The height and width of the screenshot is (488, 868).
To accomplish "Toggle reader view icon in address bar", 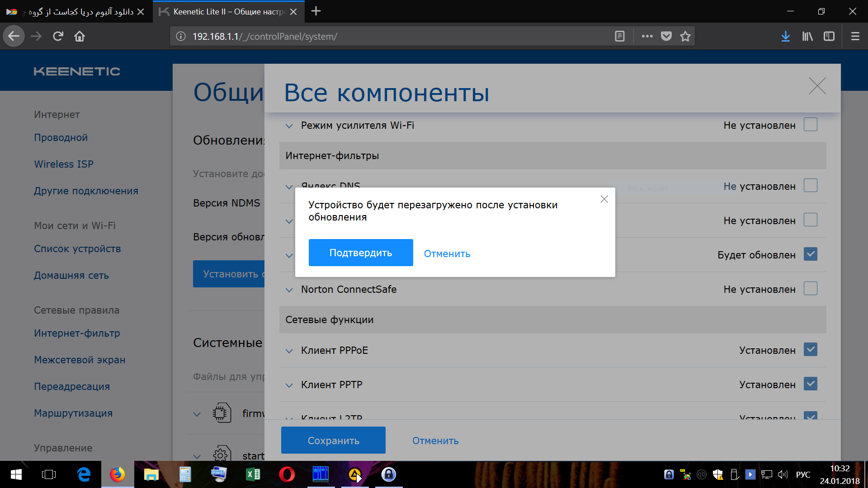I will tap(620, 36).
